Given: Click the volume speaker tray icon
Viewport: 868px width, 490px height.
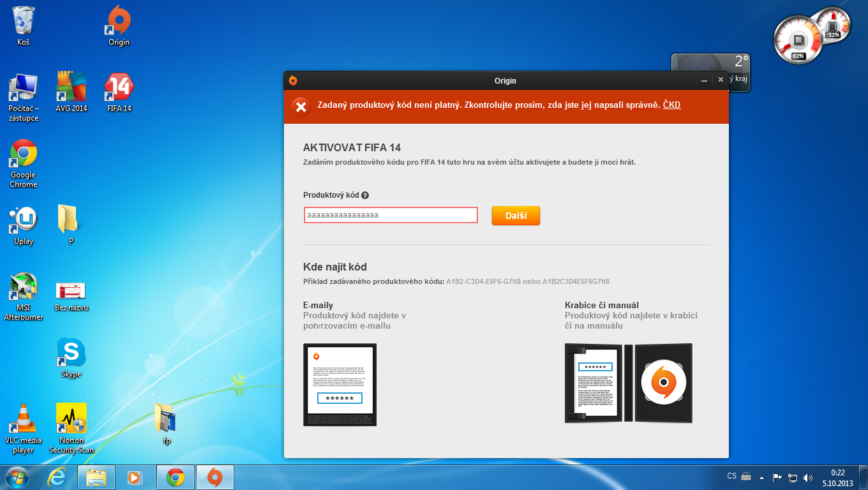Looking at the screenshot, I should [x=808, y=477].
